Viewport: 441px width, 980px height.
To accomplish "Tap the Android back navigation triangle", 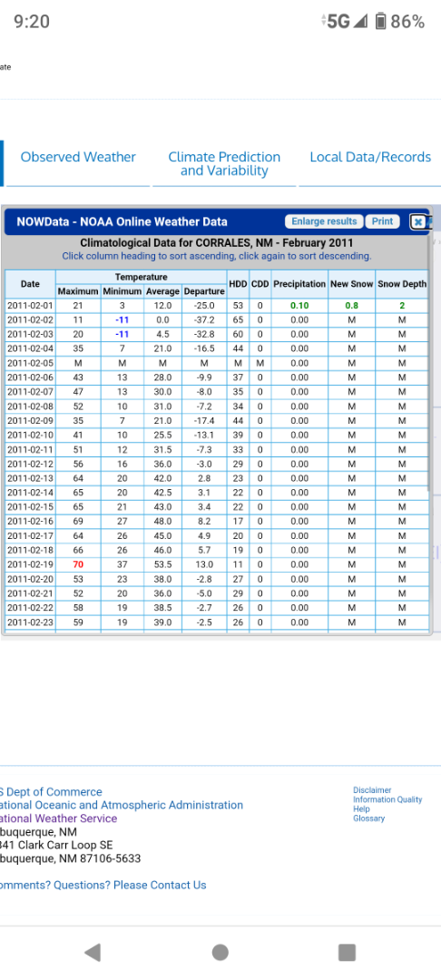I will [x=93, y=952].
